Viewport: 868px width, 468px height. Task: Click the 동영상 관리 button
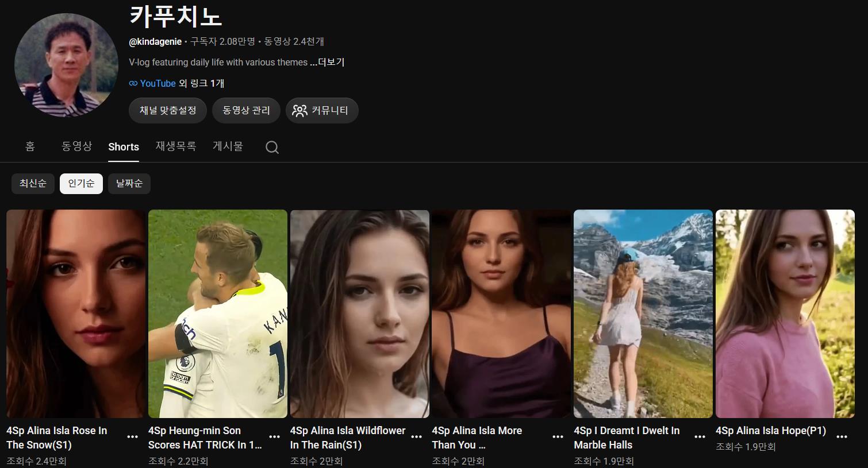tap(246, 110)
